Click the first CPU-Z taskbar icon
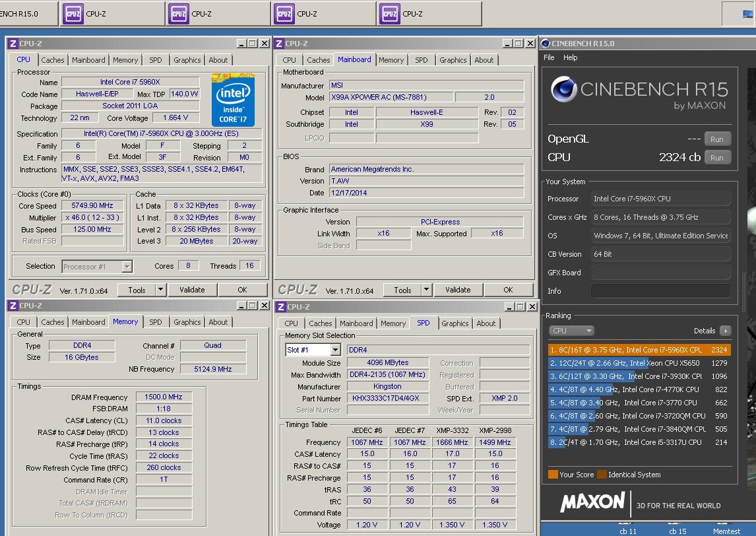The image size is (756, 536). (x=73, y=13)
